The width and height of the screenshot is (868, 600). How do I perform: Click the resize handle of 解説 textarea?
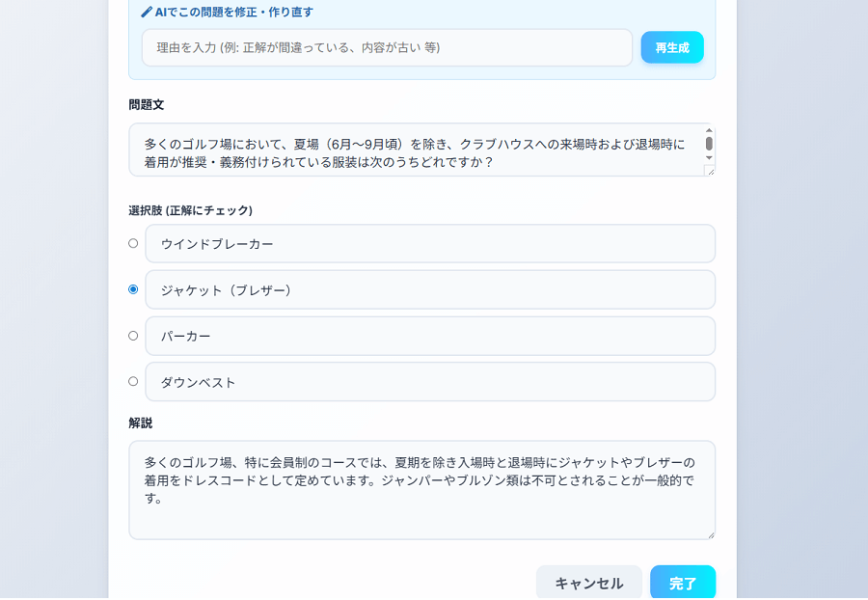pyautogui.click(x=710, y=533)
